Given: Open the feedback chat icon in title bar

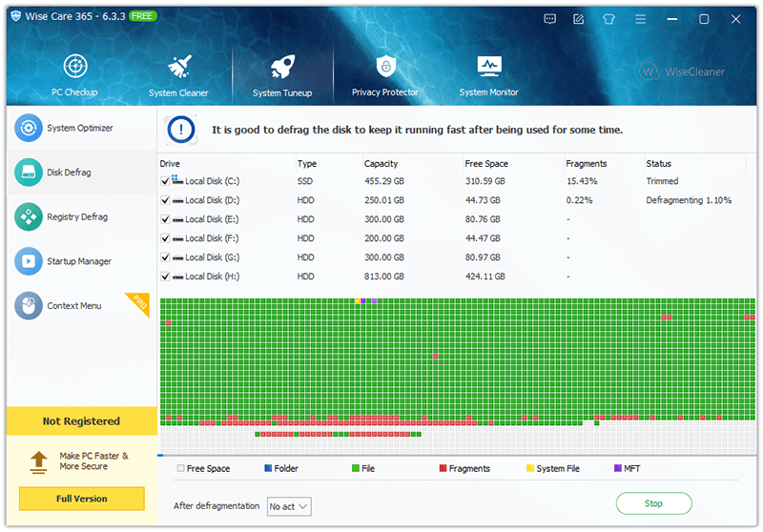Looking at the screenshot, I should 550,19.
